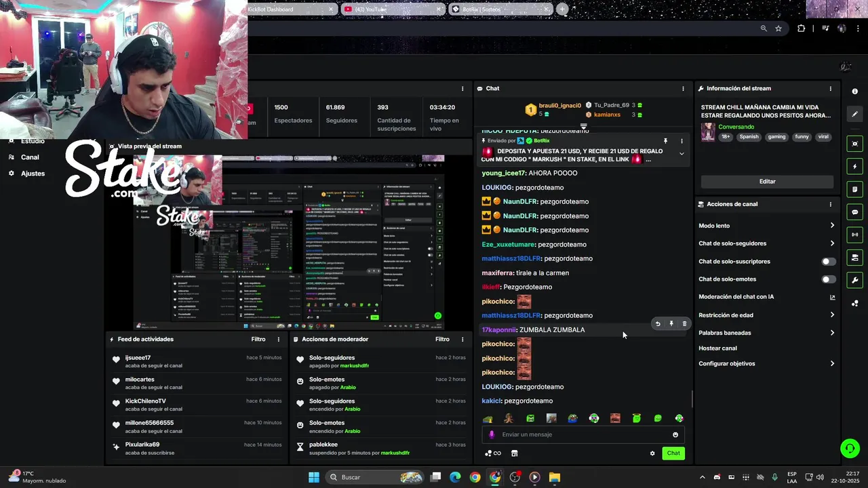
Task: Switch to the BotRix Sorteos tab
Action: coord(500,9)
